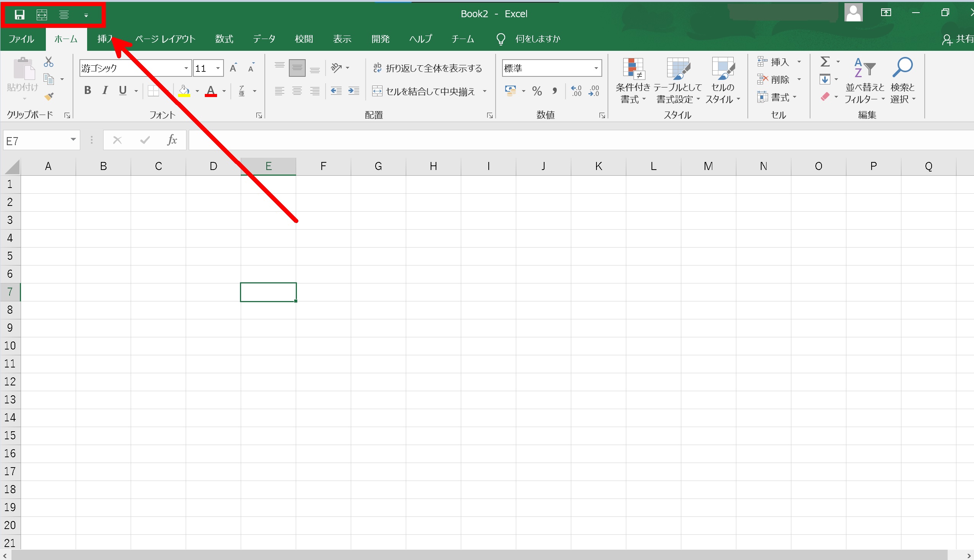Open 条件付き書式 conditional formatting

(x=633, y=80)
